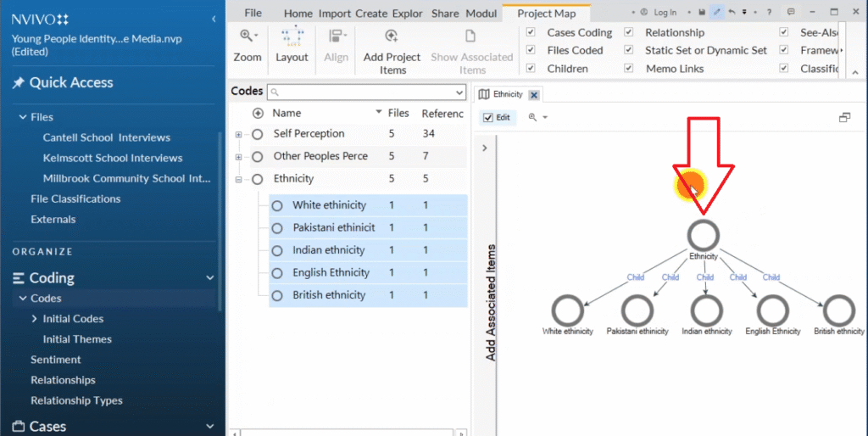Image resolution: width=868 pixels, height=436 pixels.
Task: Open the Codes search box dropdown
Action: 459,92
